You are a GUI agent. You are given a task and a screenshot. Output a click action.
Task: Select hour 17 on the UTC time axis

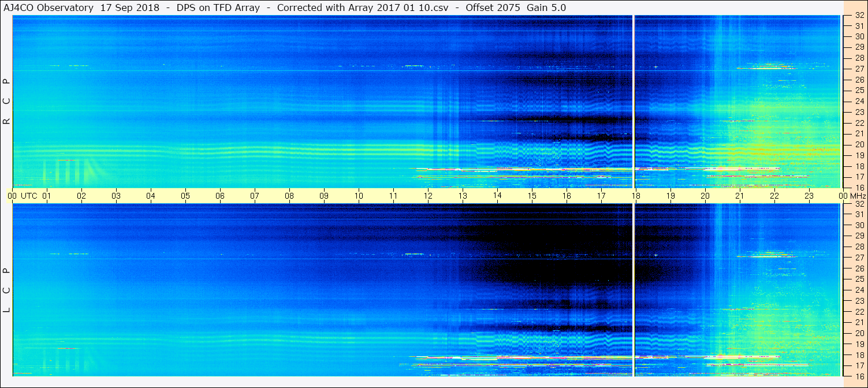(601, 196)
